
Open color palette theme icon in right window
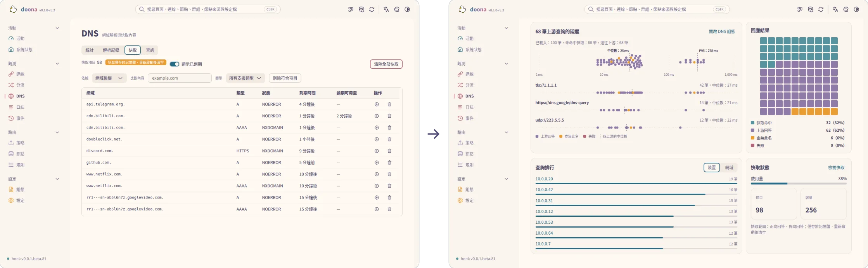(846, 9)
